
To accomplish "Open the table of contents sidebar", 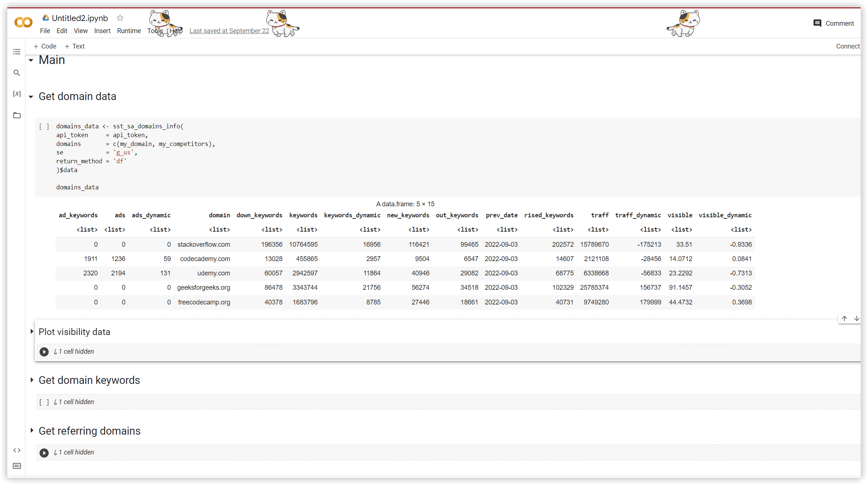I will click(x=17, y=51).
